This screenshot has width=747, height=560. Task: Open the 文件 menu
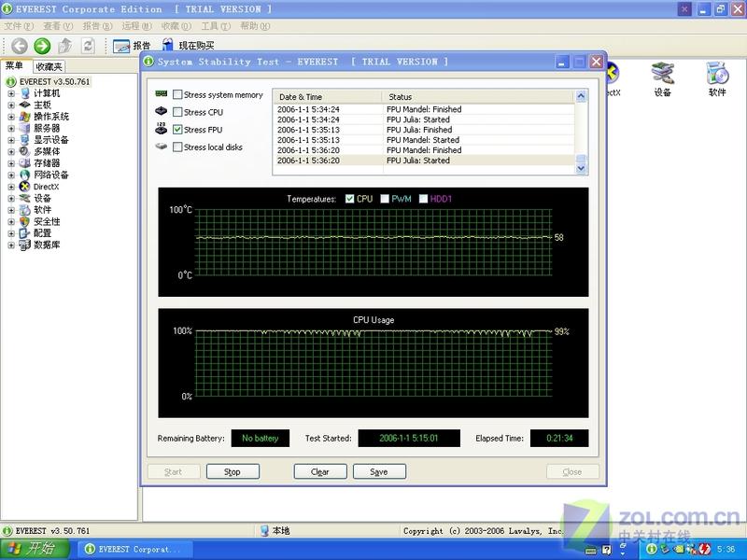click(x=19, y=26)
